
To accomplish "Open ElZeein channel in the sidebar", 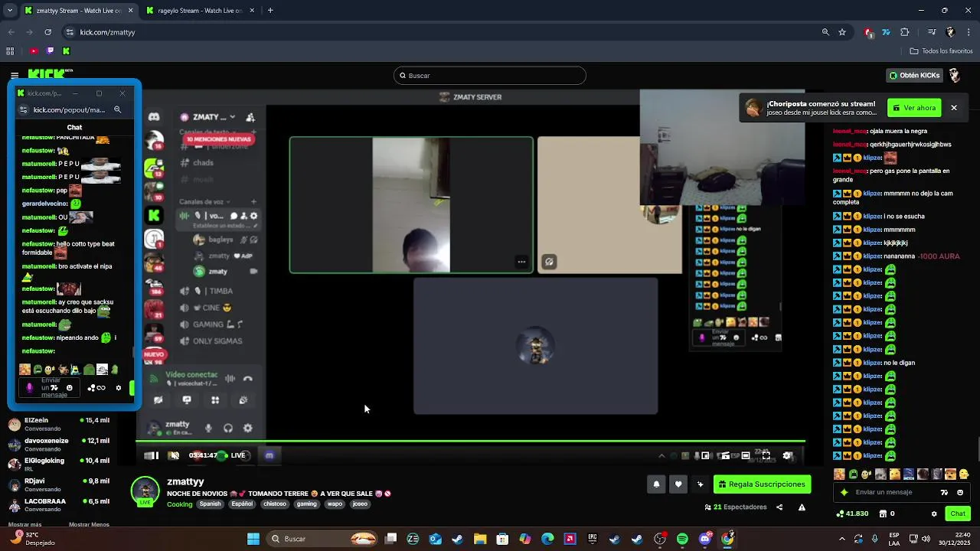I will pos(59,423).
